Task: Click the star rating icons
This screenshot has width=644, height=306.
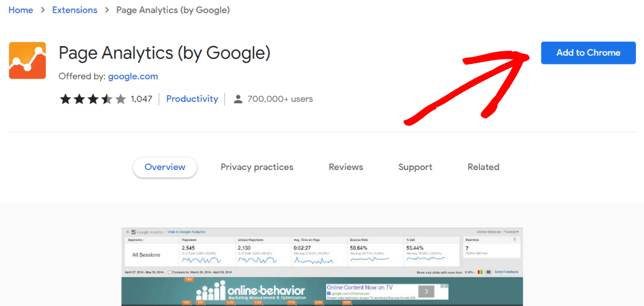Action: 93,99
